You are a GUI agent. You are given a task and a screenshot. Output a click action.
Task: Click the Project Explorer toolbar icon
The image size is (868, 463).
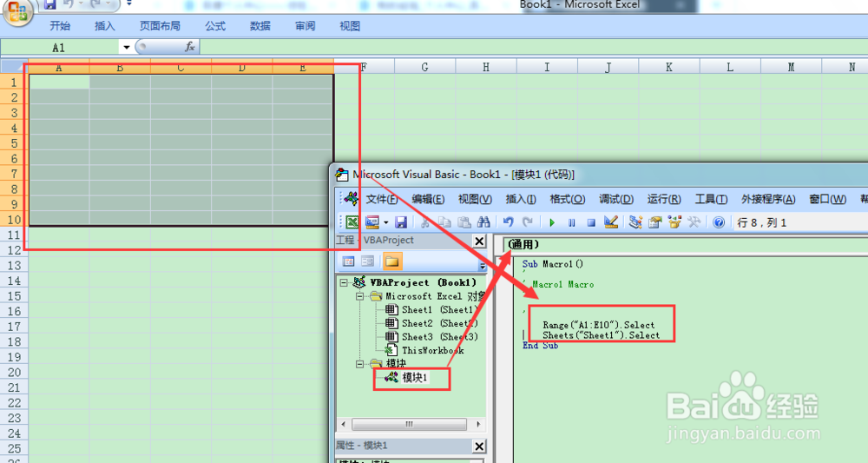click(635, 222)
